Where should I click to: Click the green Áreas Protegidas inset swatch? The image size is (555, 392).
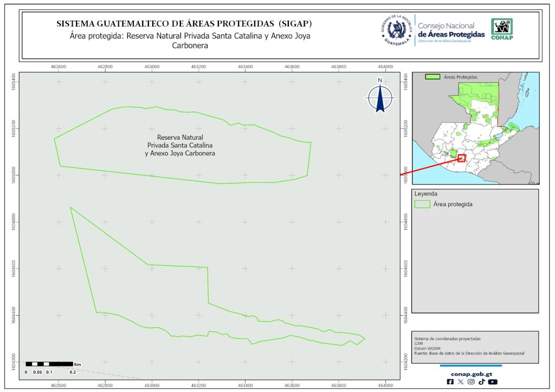coord(432,77)
